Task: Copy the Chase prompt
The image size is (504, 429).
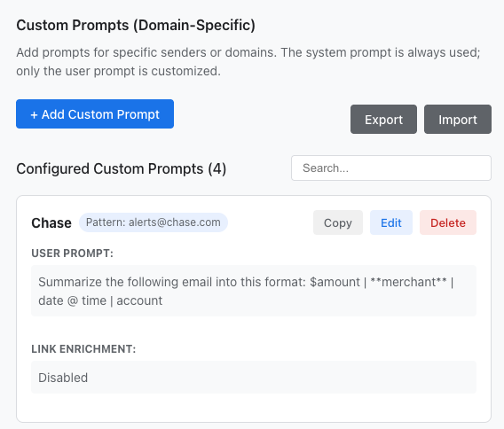Action: [338, 222]
